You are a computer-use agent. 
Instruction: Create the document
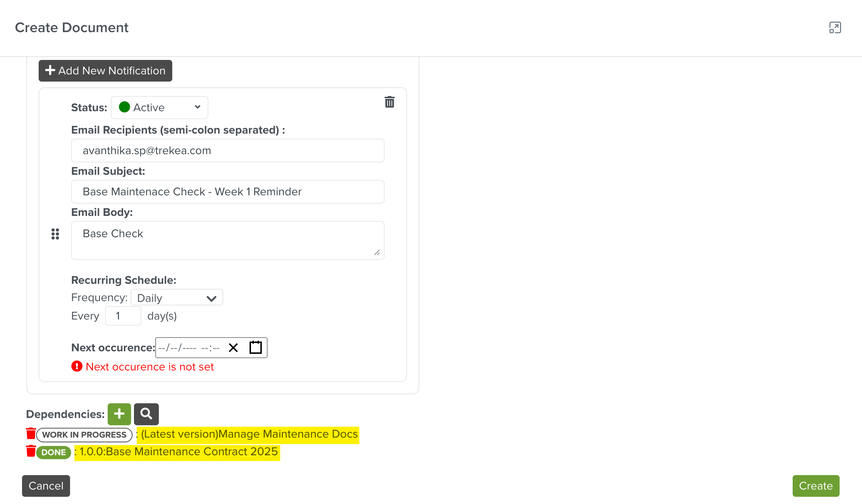pyautogui.click(x=816, y=486)
